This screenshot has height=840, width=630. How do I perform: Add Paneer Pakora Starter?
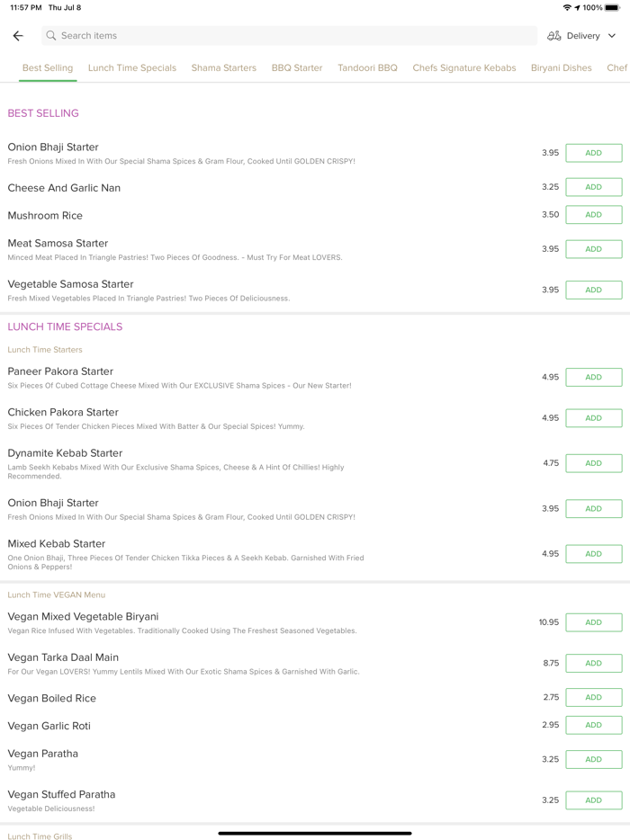tap(593, 378)
